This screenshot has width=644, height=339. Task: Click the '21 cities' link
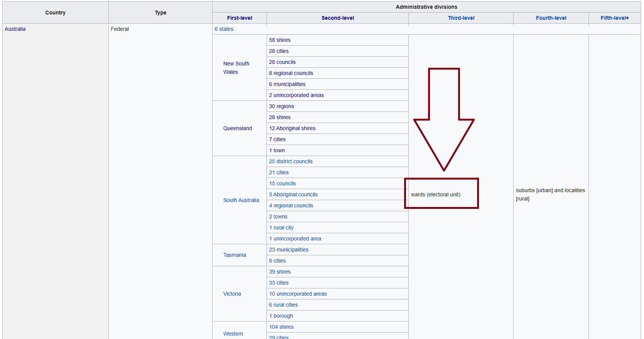[279, 172]
